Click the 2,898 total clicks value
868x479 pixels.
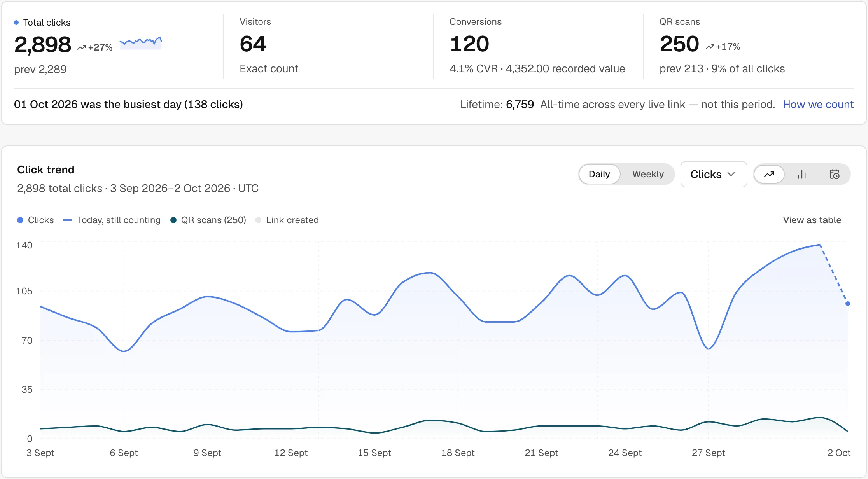[43, 44]
